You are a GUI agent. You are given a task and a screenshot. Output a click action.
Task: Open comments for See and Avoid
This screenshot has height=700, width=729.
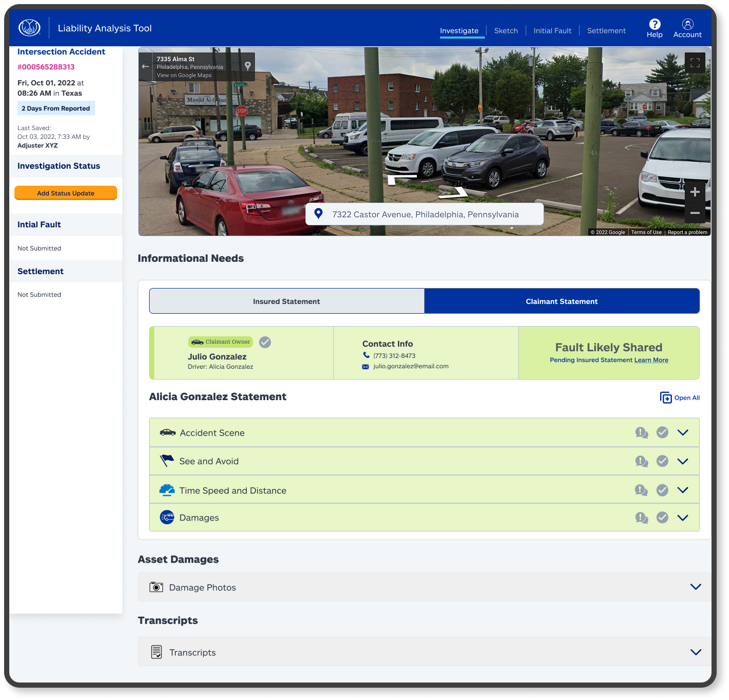pyautogui.click(x=642, y=461)
